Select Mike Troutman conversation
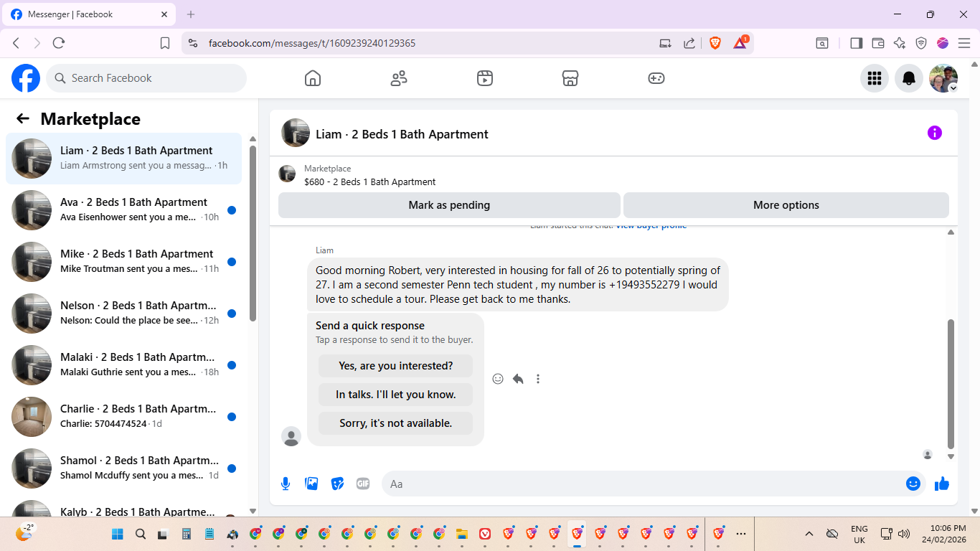The height and width of the screenshot is (551, 980). tap(123, 262)
